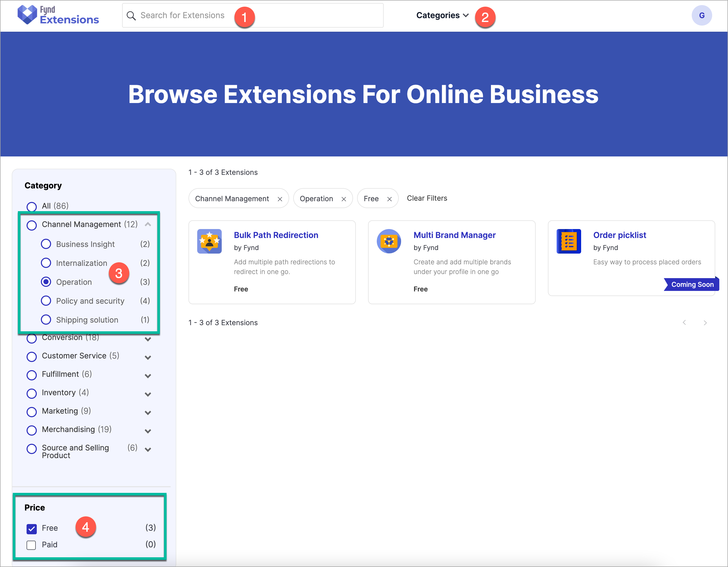Focus the Search for Extensions field

point(253,15)
